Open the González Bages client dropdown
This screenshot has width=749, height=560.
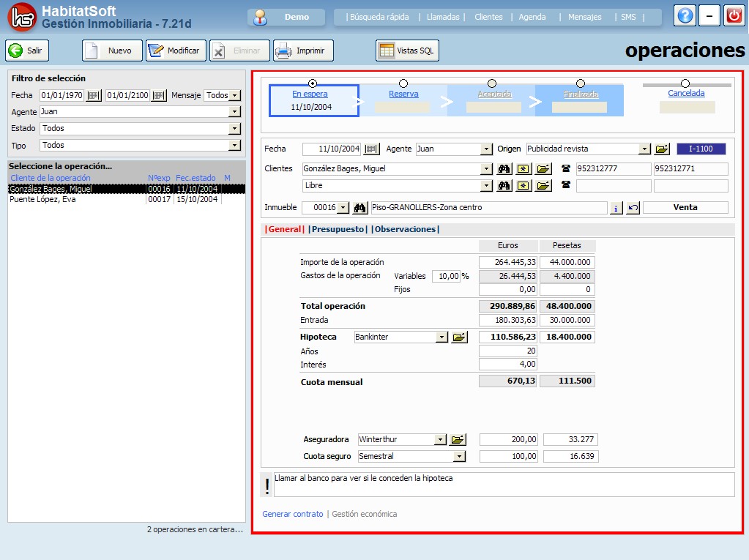click(486, 168)
